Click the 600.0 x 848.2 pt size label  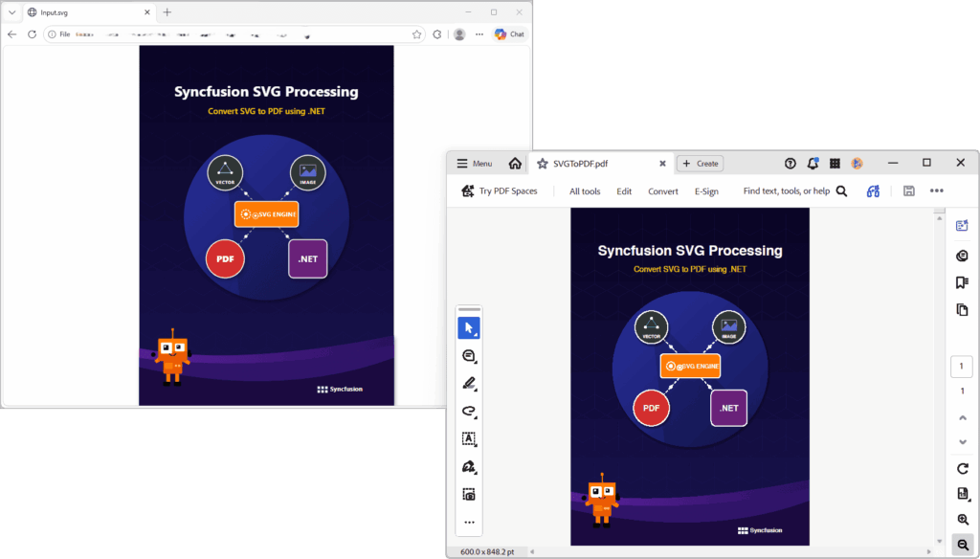pos(487,551)
